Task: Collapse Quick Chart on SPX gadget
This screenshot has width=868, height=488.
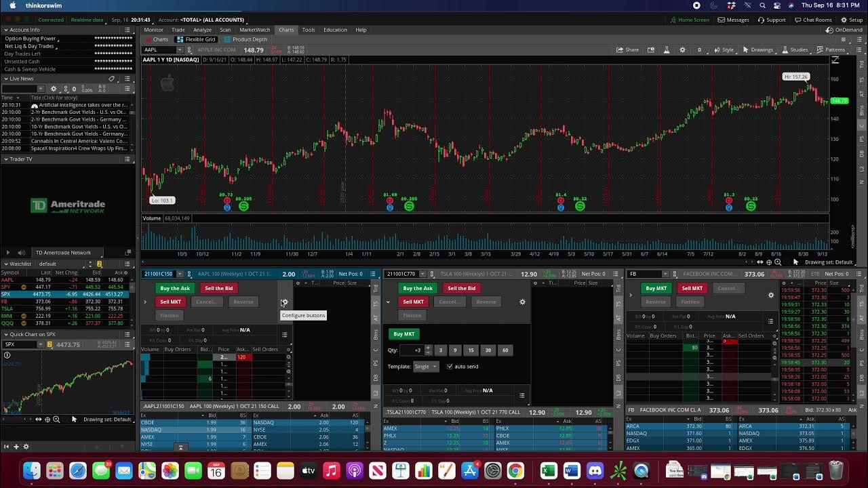Action: point(5,334)
